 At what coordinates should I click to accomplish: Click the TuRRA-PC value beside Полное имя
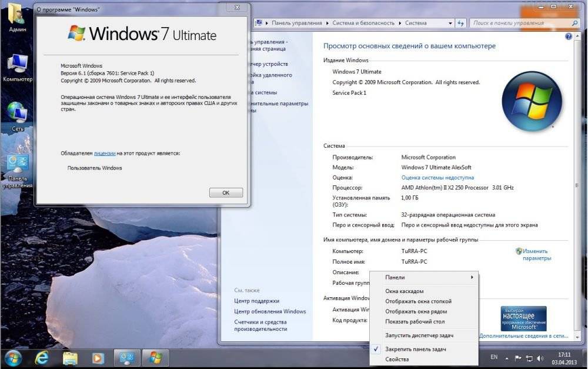(414, 262)
